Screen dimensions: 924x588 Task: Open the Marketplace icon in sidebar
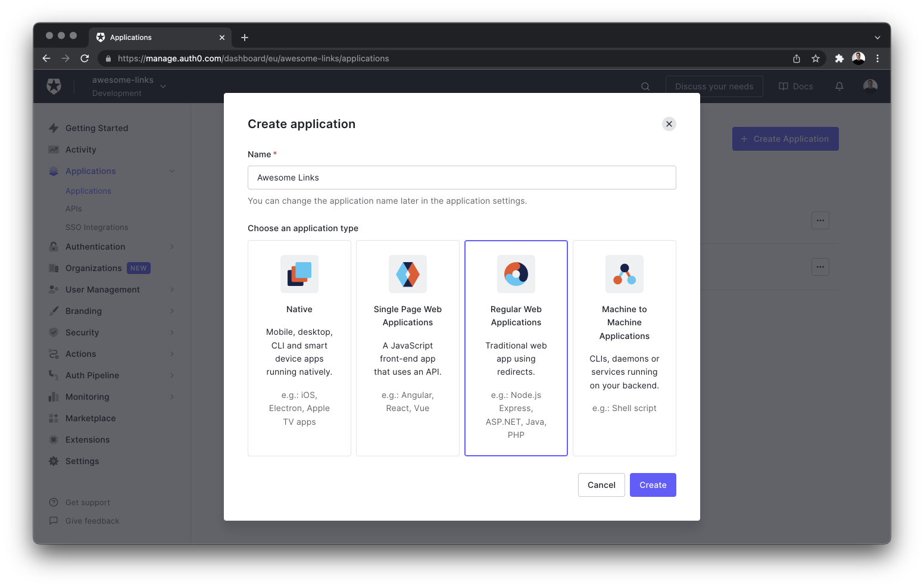(54, 418)
